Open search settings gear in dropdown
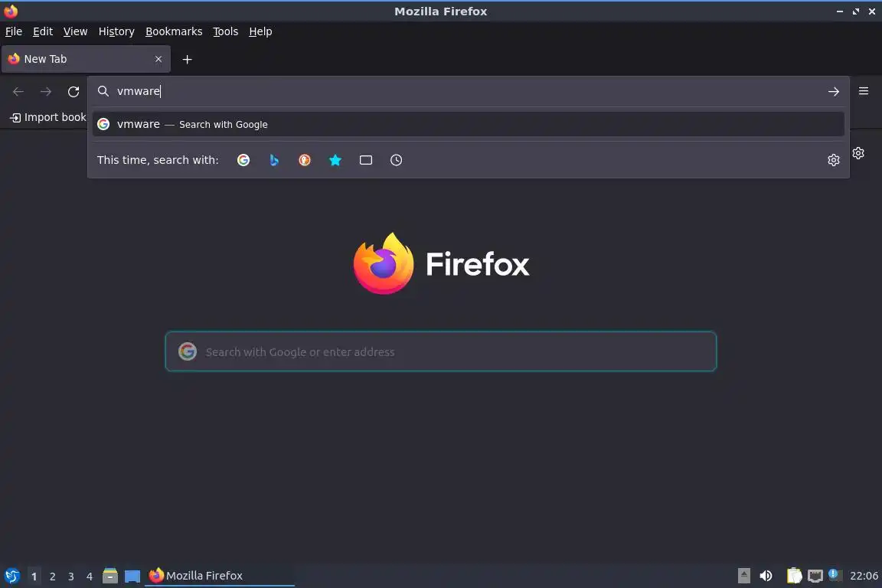This screenshot has height=588, width=882. tap(834, 160)
